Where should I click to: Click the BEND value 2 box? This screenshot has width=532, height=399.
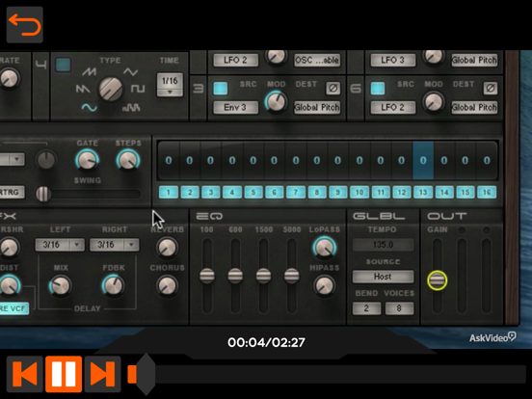tap(366, 308)
